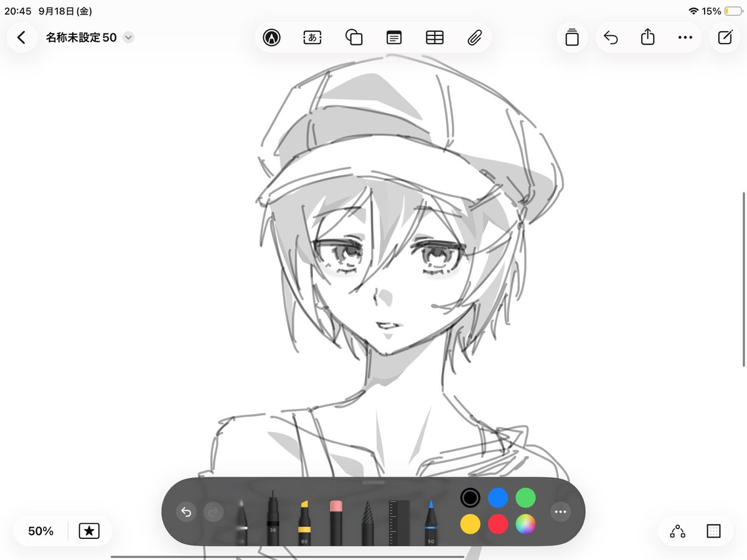Tap the redo arrow in the drawing palette

213,512
